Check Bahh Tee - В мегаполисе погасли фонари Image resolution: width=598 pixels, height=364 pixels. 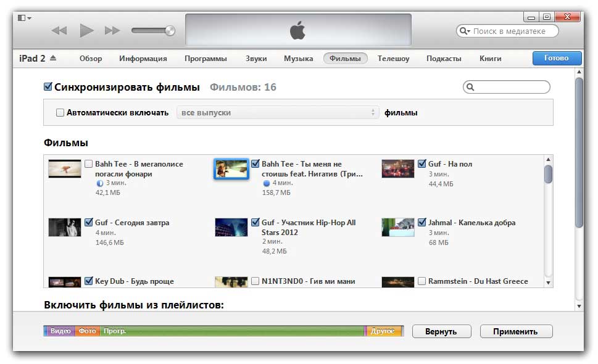[89, 164]
